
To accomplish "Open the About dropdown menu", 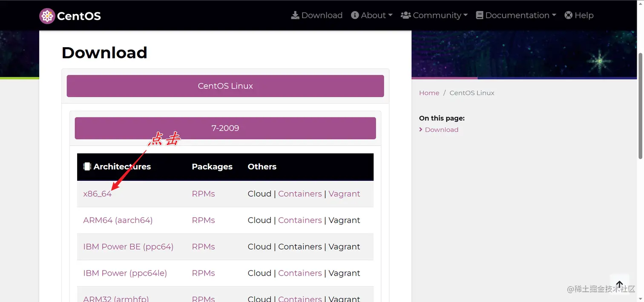I will click(x=371, y=15).
